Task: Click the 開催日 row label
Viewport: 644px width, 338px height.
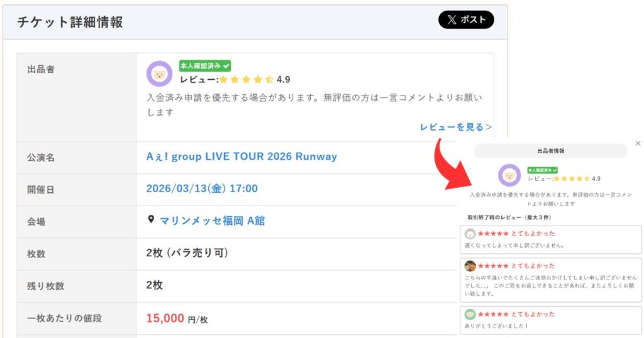Action: (x=41, y=190)
